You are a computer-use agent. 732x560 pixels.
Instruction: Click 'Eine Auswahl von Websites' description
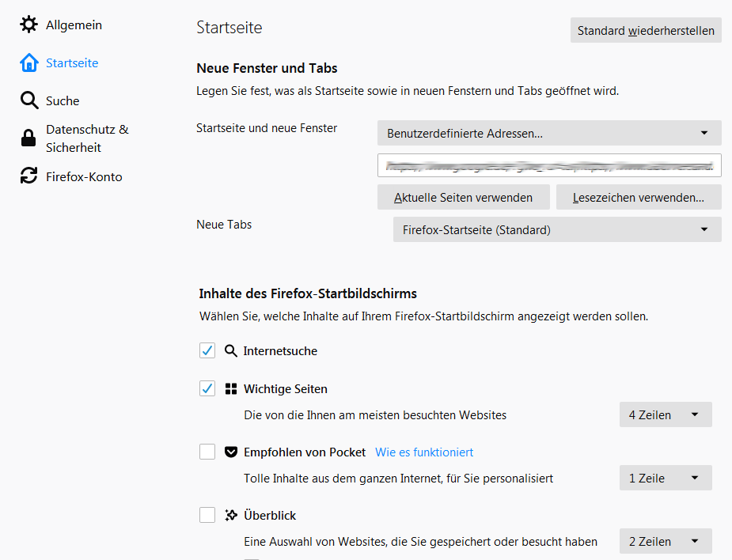click(x=420, y=542)
